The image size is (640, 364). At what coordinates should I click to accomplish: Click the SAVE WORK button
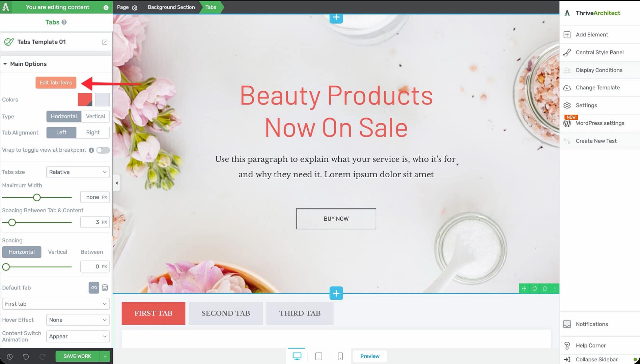(x=77, y=356)
